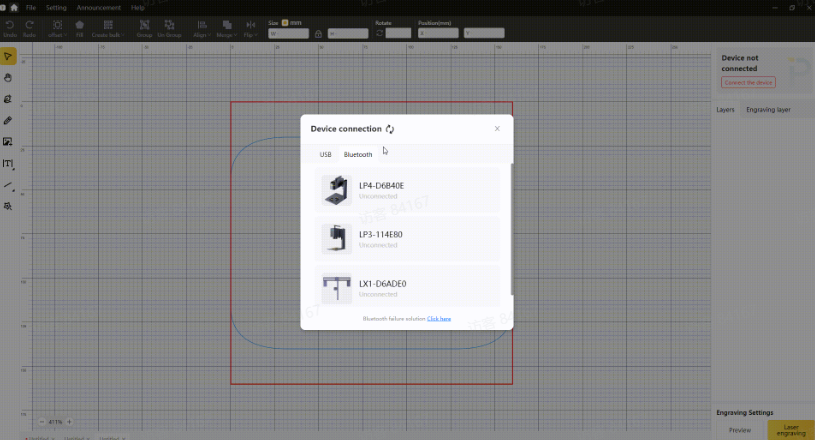The height and width of the screenshot is (440, 815).
Task: Click the refresh icon beside Device connection
Action: point(390,129)
